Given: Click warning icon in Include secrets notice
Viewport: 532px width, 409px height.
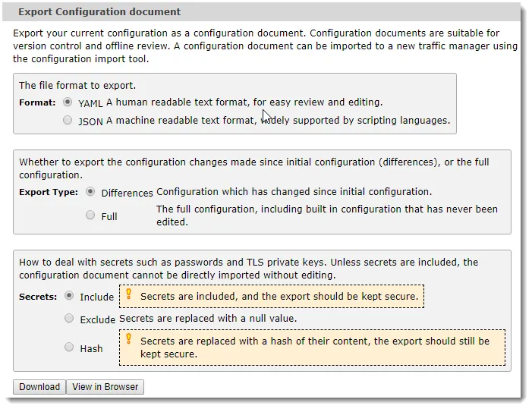Looking at the screenshot, I should pos(128,294).
